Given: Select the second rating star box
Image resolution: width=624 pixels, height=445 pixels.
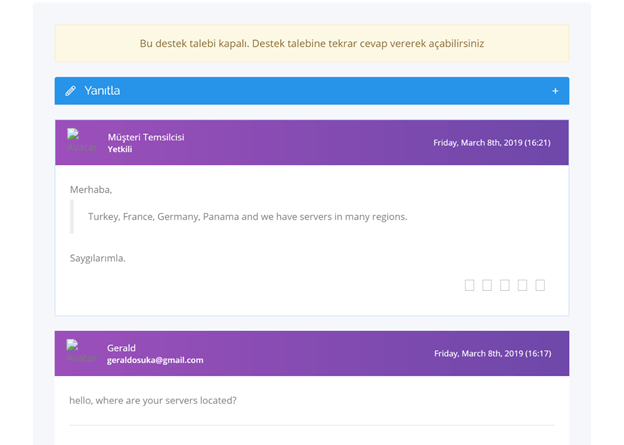Looking at the screenshot, I should click(487, 285).
